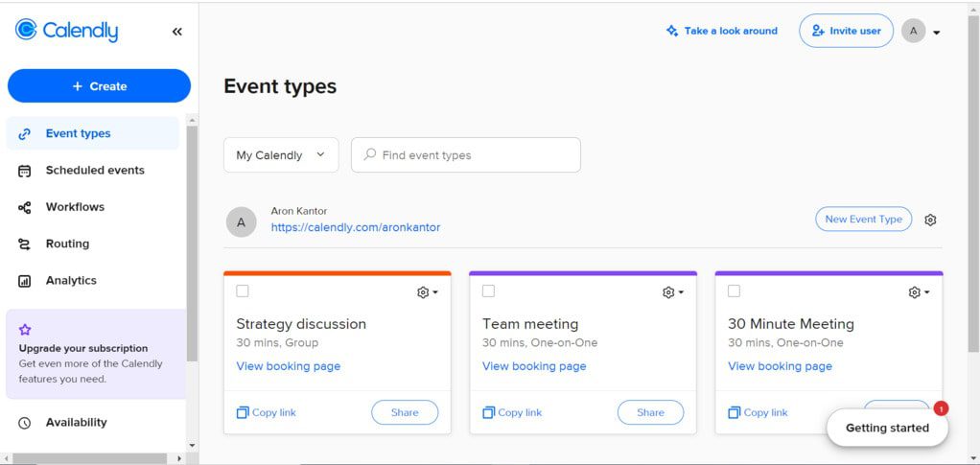Select the Team meeting checkbox

[x=489, y=291]
